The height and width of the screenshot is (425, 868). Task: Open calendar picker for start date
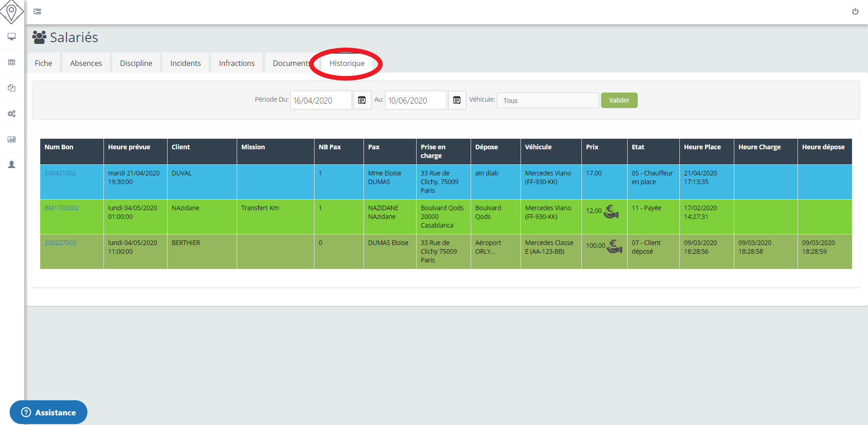(362, 100)
